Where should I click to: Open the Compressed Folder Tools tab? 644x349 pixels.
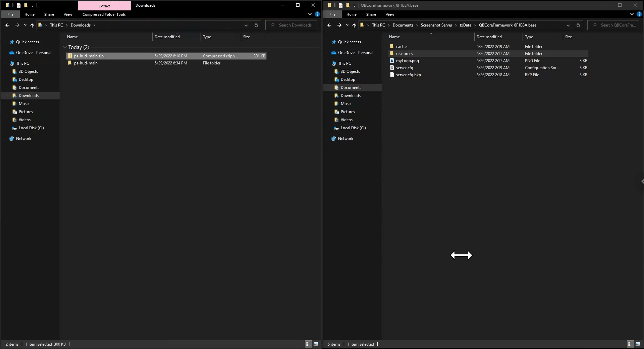click(x=104, y=14)
